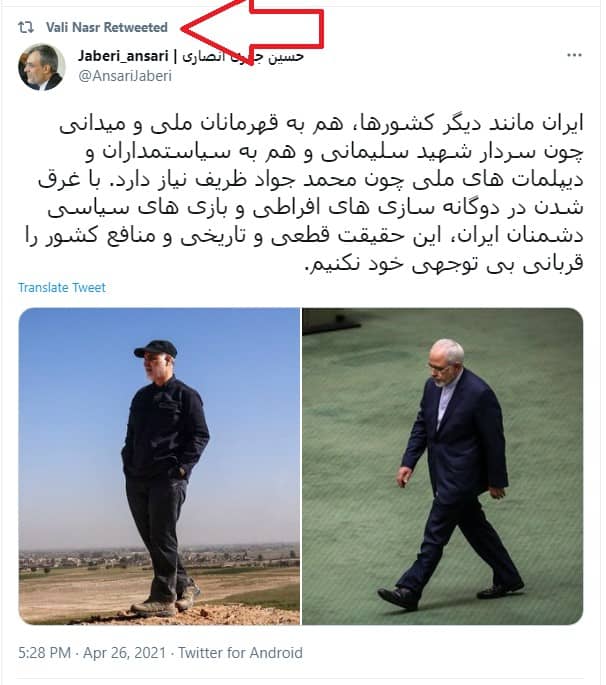Viewport: 606px width, 685px height.
Task: Open left photo of man in cap
Action: [x=159, y=466]
